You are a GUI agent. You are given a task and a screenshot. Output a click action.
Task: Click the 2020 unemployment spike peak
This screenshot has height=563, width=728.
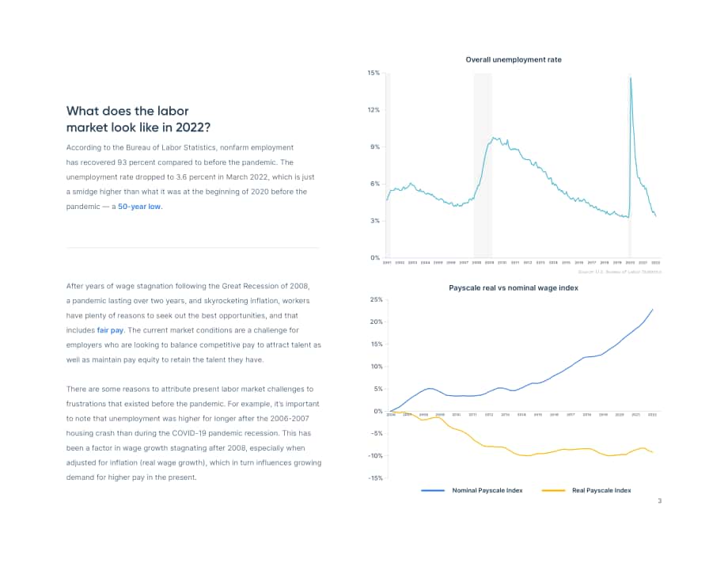[x=631, y=78]
